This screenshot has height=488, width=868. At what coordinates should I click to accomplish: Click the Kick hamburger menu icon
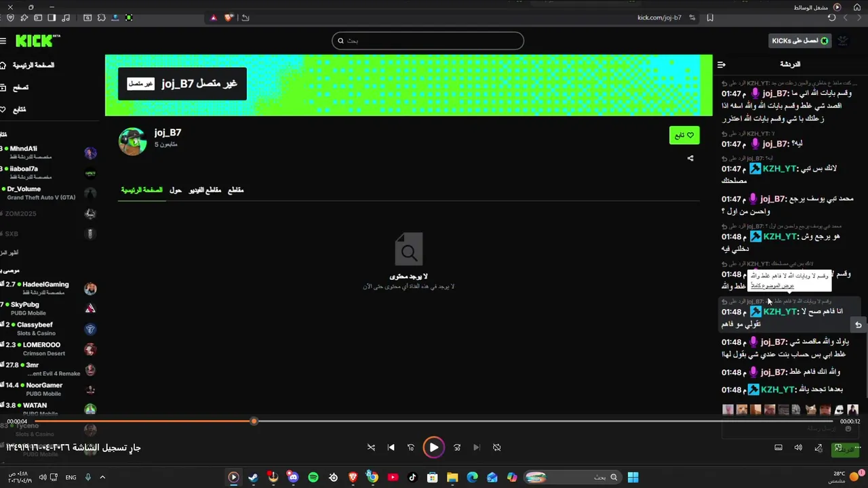[3, 41]
